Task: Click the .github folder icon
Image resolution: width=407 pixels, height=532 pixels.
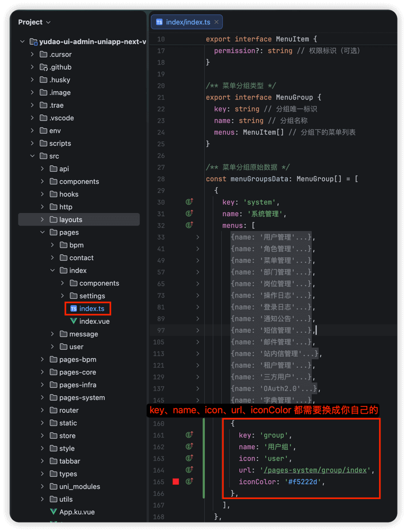Action: (x=43, y=67)
